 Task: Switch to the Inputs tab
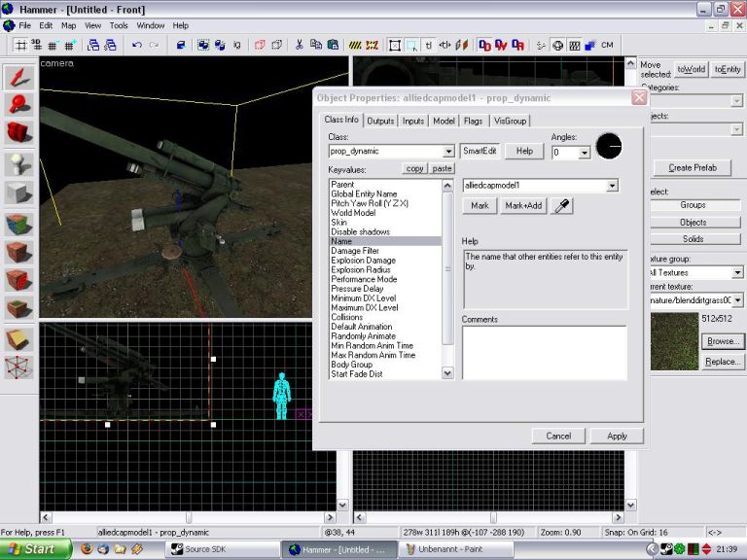(x=413, y=121)
